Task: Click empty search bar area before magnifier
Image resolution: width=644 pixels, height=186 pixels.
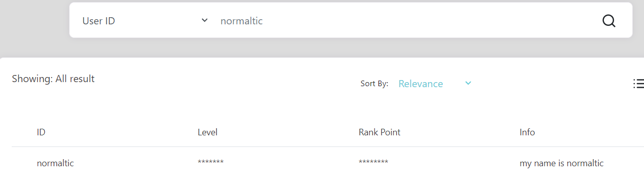Action: [432, 21]
